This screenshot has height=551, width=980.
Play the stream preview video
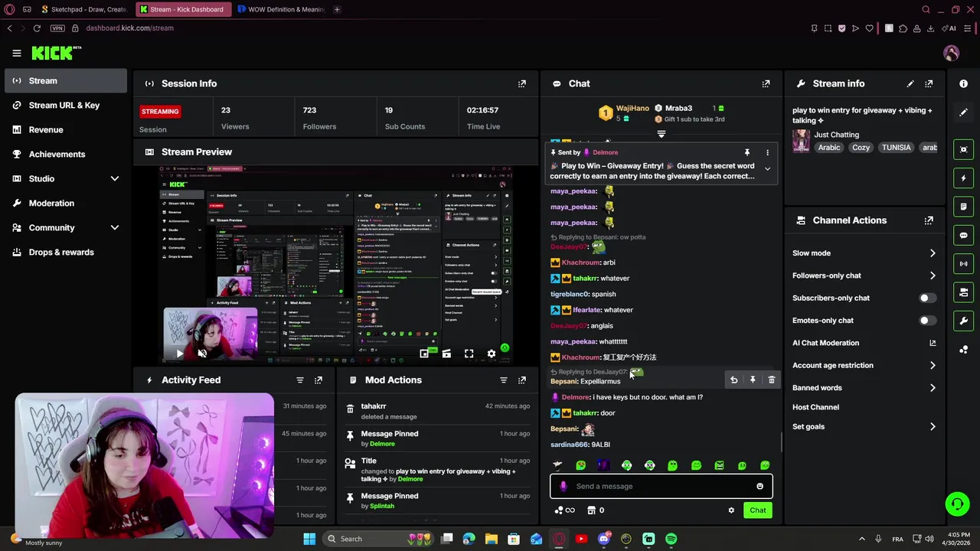click(x=179, y=354)
